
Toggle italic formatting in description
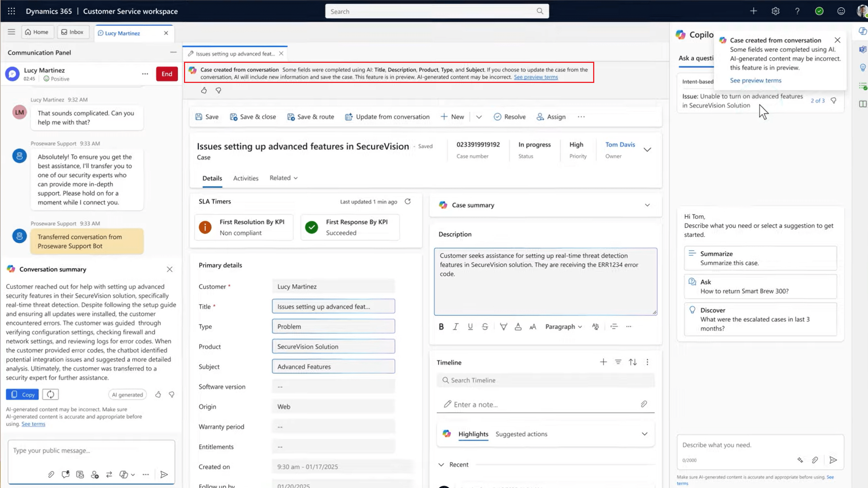click(x=456, y=327)
